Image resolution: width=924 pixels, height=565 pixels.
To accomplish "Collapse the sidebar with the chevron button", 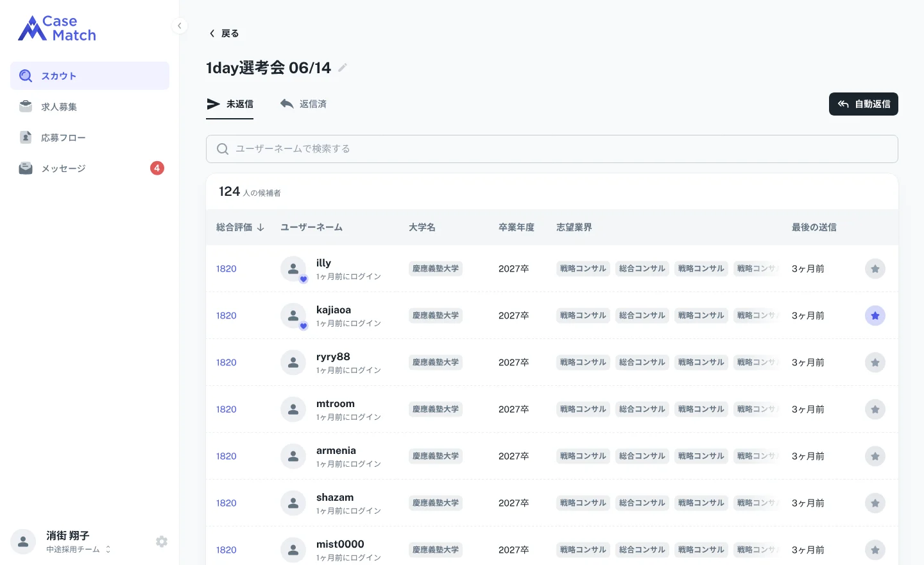I will click(180, 26).
